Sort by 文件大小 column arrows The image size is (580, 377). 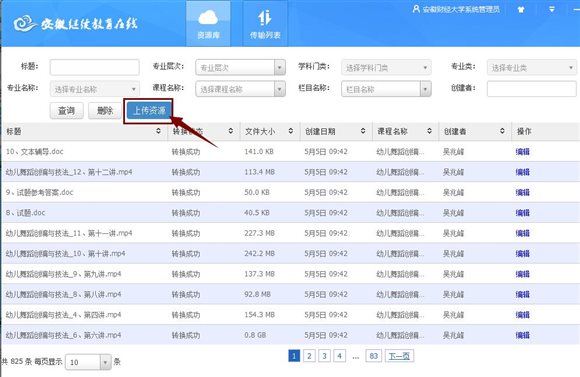(290, 131)
